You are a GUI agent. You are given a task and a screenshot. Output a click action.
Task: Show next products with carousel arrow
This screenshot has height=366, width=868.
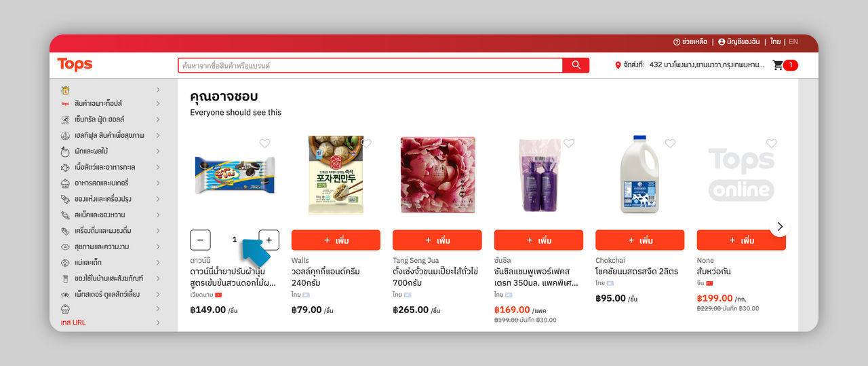coord(779,226)
